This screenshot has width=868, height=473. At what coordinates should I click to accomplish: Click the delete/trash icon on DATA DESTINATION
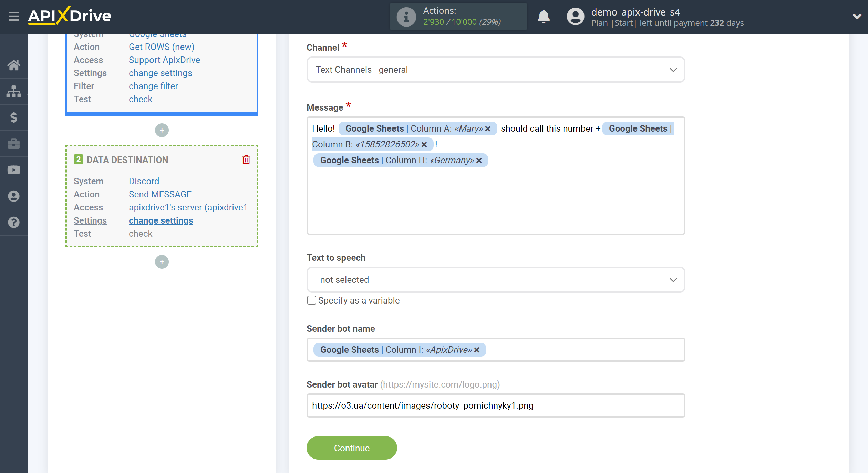tap(246, 160)
